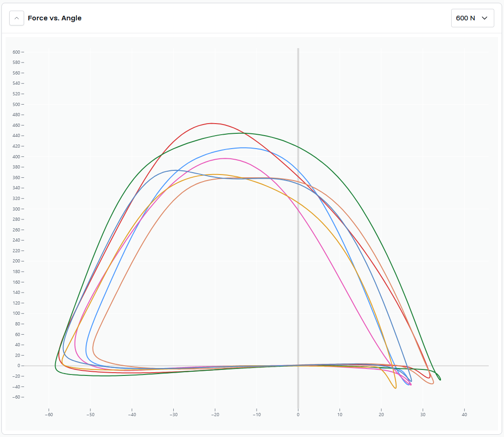
Task: Pick the pink curve's highest point
Action: pyautogui.click(x=225, y=158)
